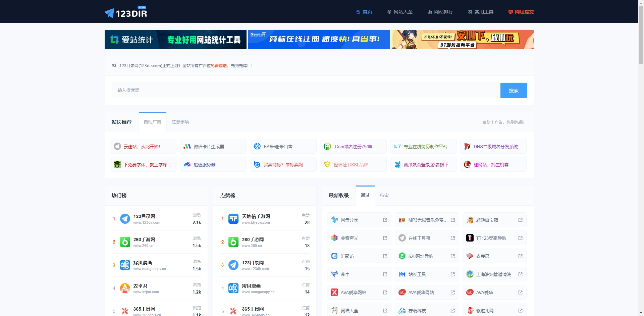Open external link for 趣游百宝箱

coord(521,220)
